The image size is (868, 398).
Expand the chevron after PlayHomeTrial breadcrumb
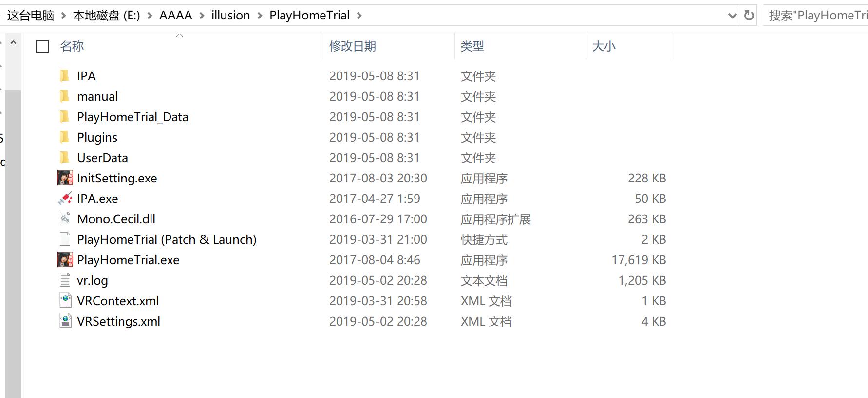(359, 16)
